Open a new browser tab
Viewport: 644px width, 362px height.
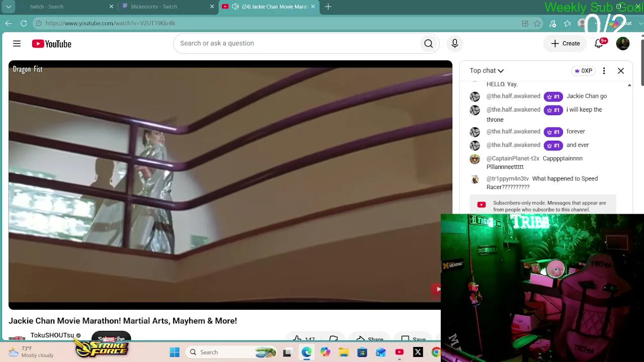[328, 7]
